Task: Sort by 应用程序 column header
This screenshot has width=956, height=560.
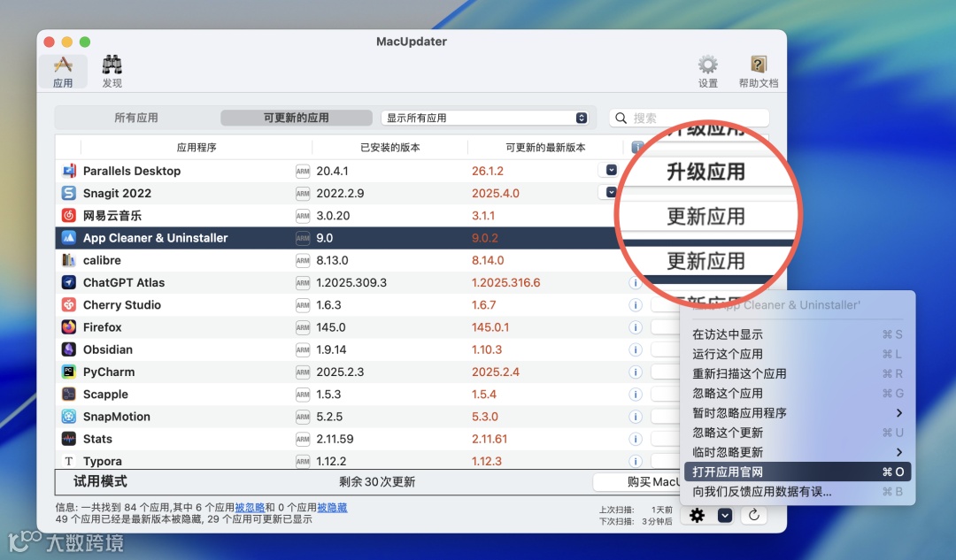Action: 197,148
